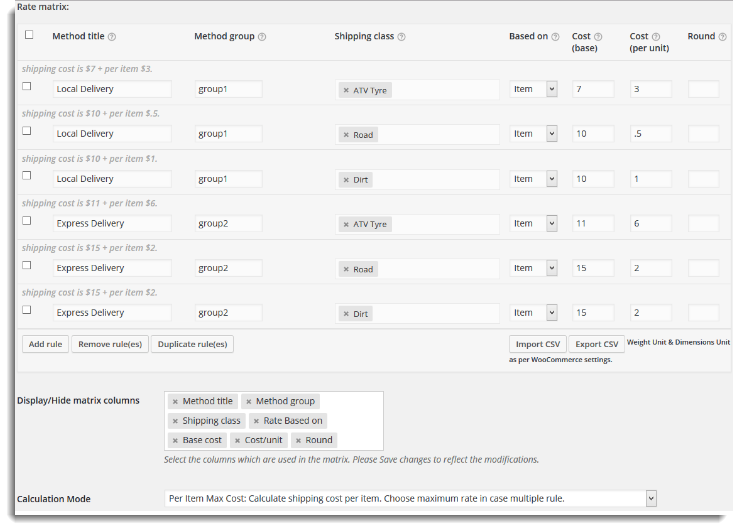Remove ATV Tyre tag in $7 rule row
The image size is (733, 530).
tap(346, 91)
